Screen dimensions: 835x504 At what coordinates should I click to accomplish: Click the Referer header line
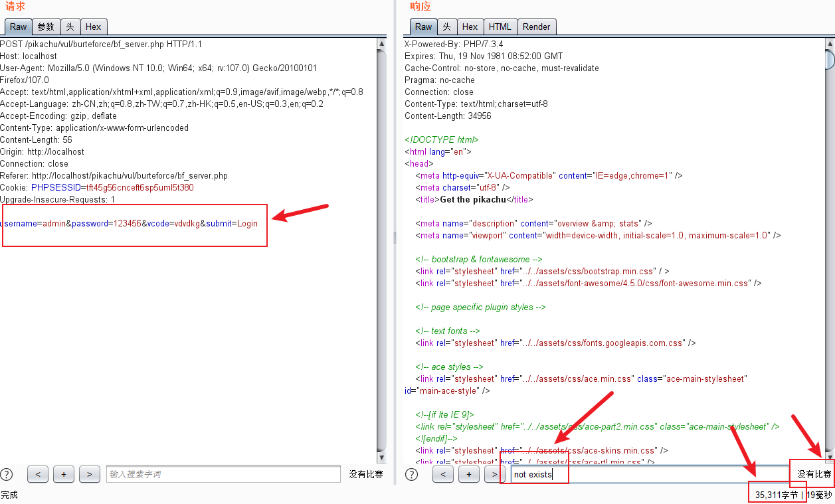pyautogui.click(x=114, y=176)
